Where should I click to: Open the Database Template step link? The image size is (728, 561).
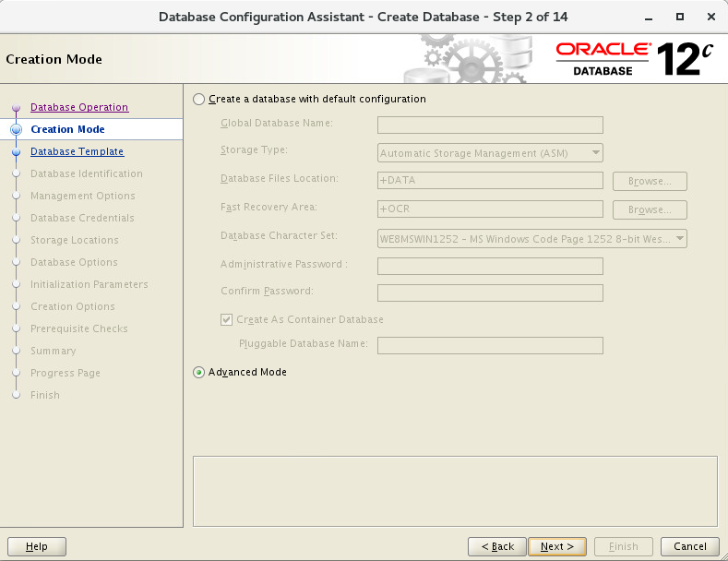pos(78,151)
